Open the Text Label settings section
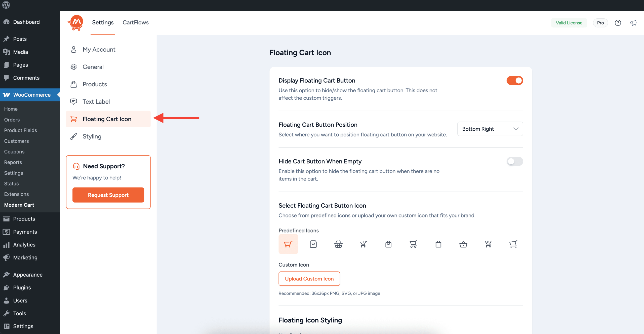The image size is (644, 334). pos(108,102)
